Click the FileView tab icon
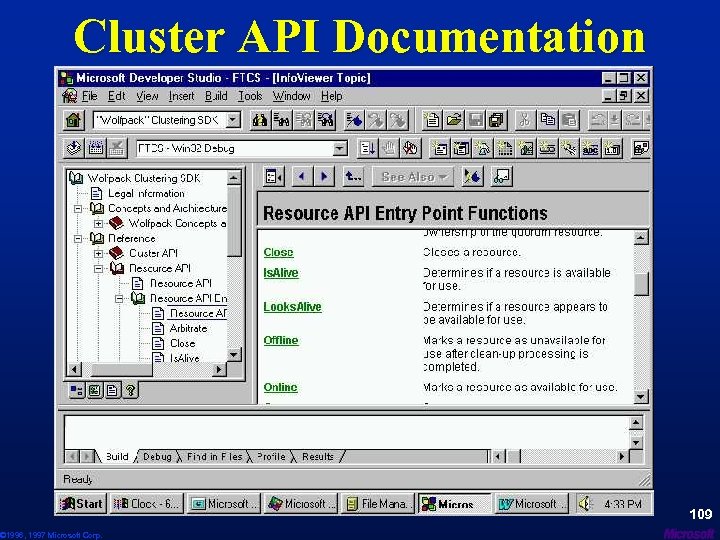720x540 pixels. [112, 391]
